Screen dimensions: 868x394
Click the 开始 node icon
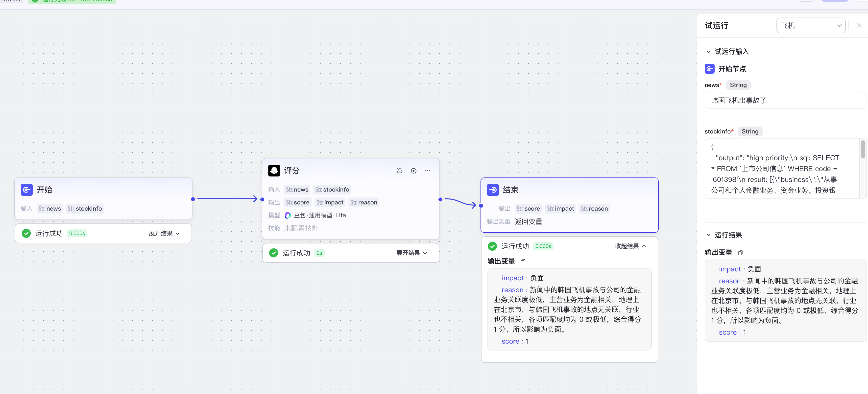point(27,190)
